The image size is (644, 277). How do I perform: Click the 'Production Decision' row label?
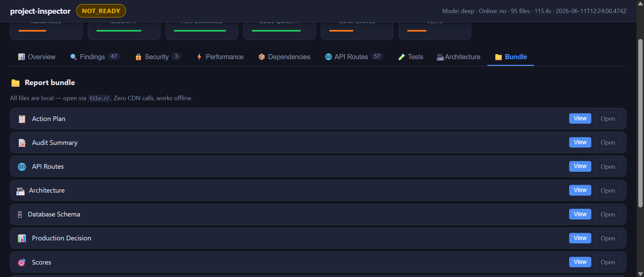click(x=61, y=238)
